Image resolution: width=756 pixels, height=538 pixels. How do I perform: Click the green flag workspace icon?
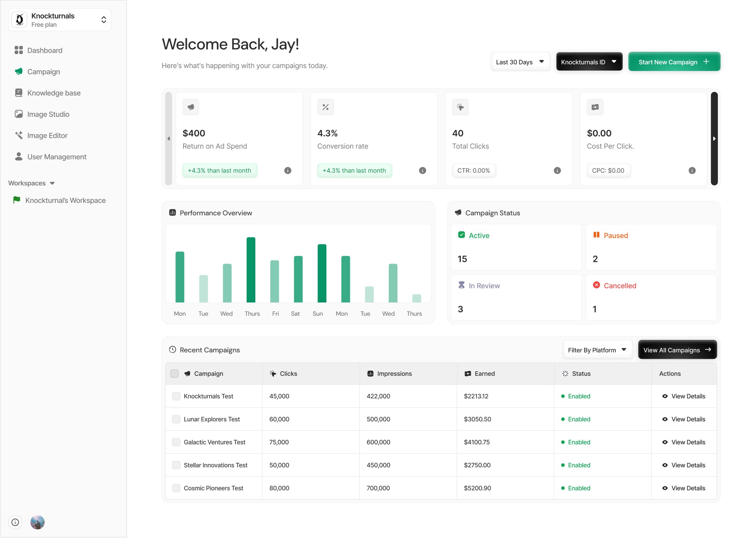click(x=16, y=200)
